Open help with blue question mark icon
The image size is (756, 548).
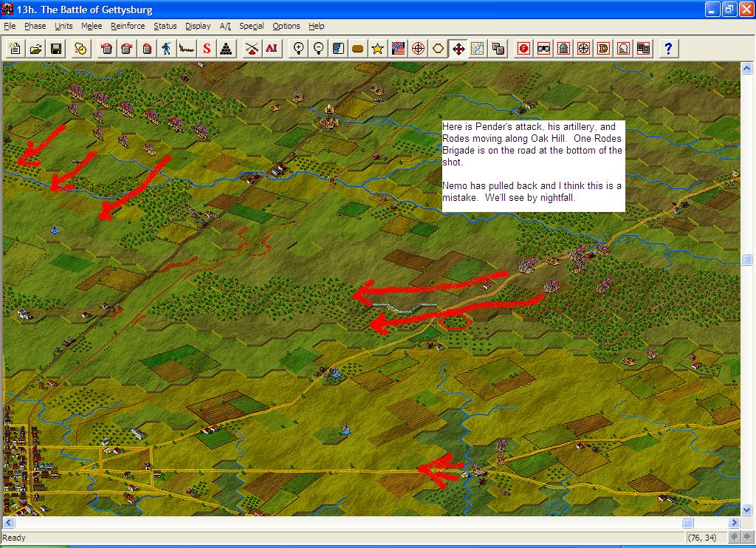668,48
